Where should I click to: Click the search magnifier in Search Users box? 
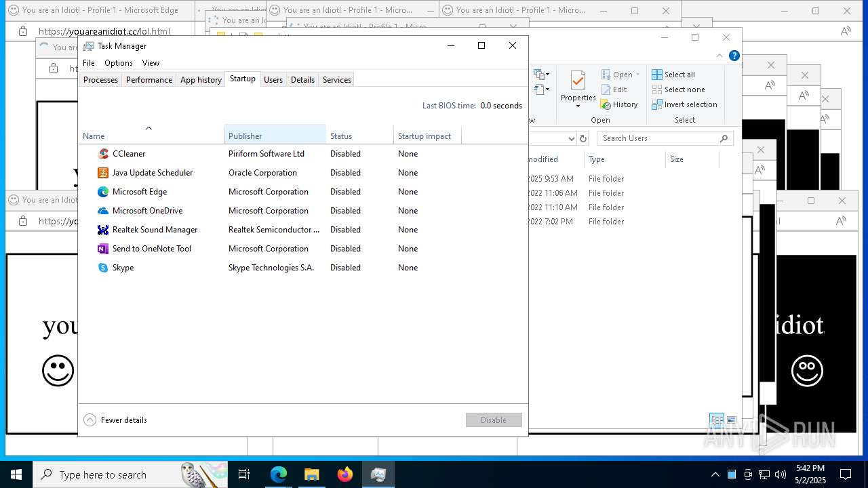724,138
